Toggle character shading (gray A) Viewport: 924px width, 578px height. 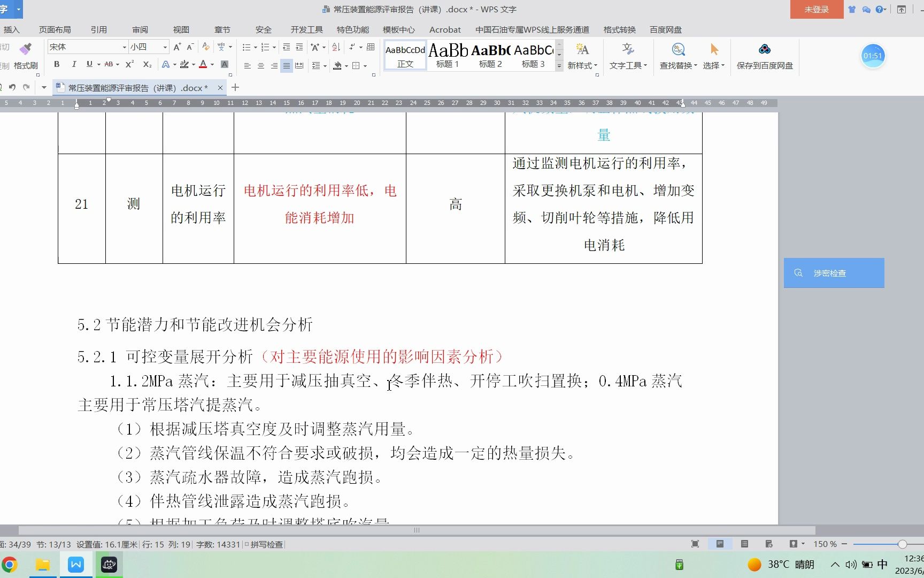click(225, 64)
